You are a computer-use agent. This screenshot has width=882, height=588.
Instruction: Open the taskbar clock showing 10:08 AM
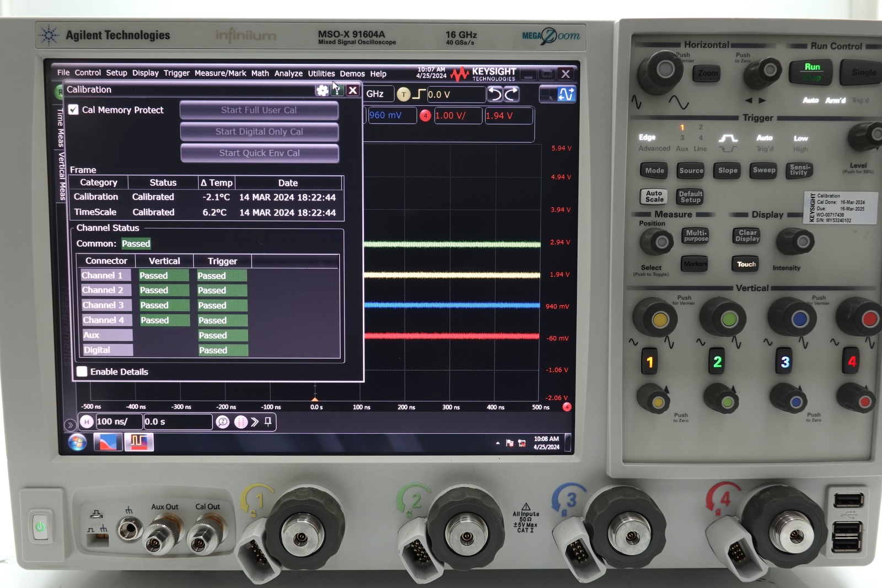pyautogui.click(x=546, y=443)
